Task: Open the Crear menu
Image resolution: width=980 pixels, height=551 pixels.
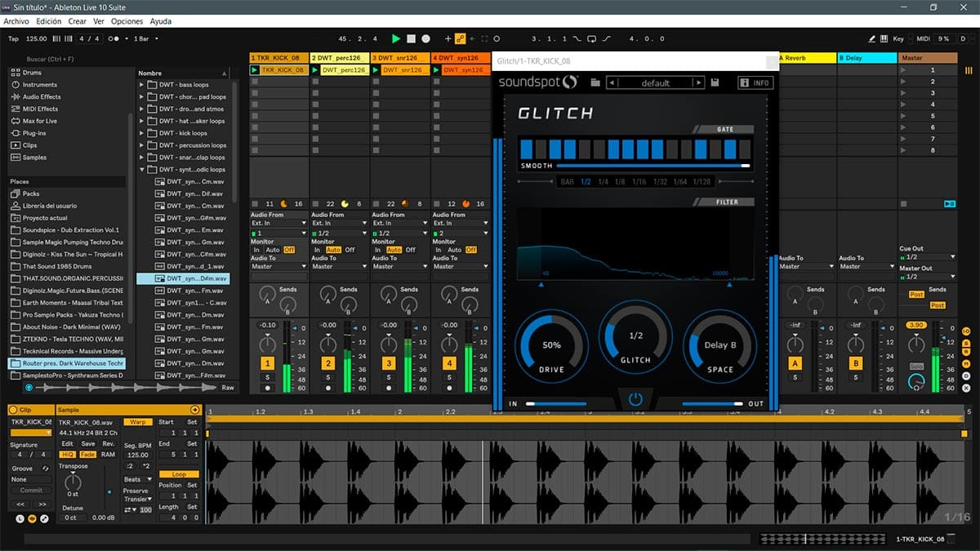Action: point(78,21)
